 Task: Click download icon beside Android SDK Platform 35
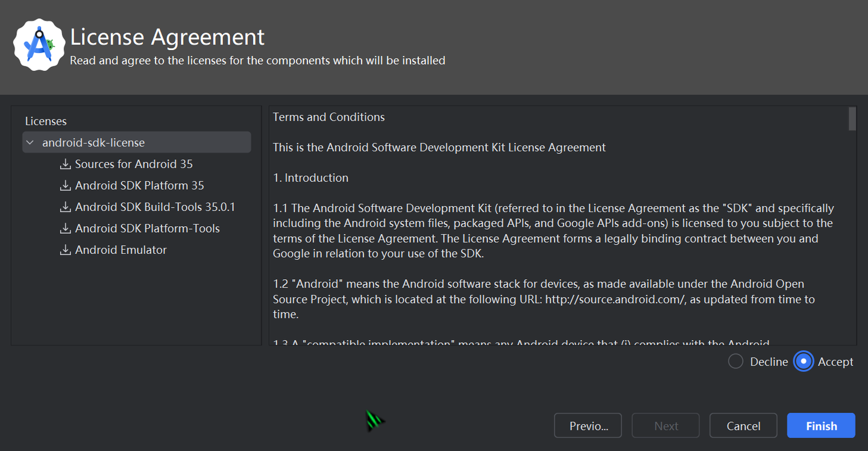pyautogui.click(x=65, y=186)
